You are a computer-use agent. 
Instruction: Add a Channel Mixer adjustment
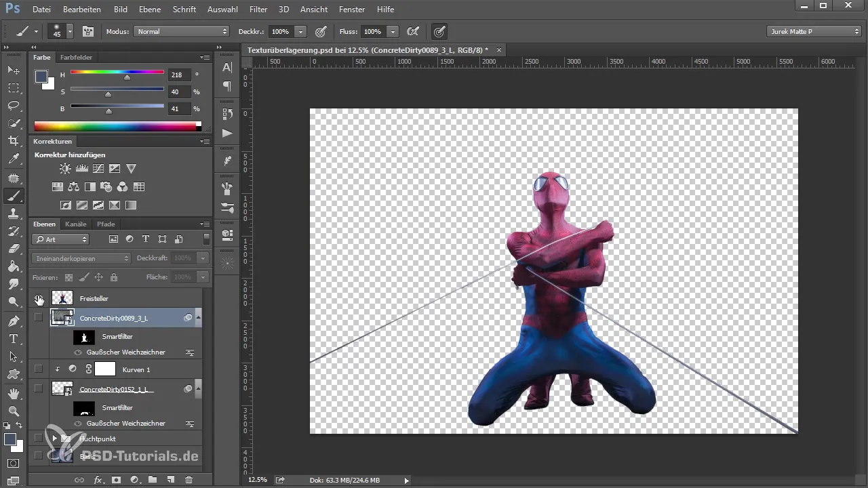pyautogui.click(x=123, y=187)
